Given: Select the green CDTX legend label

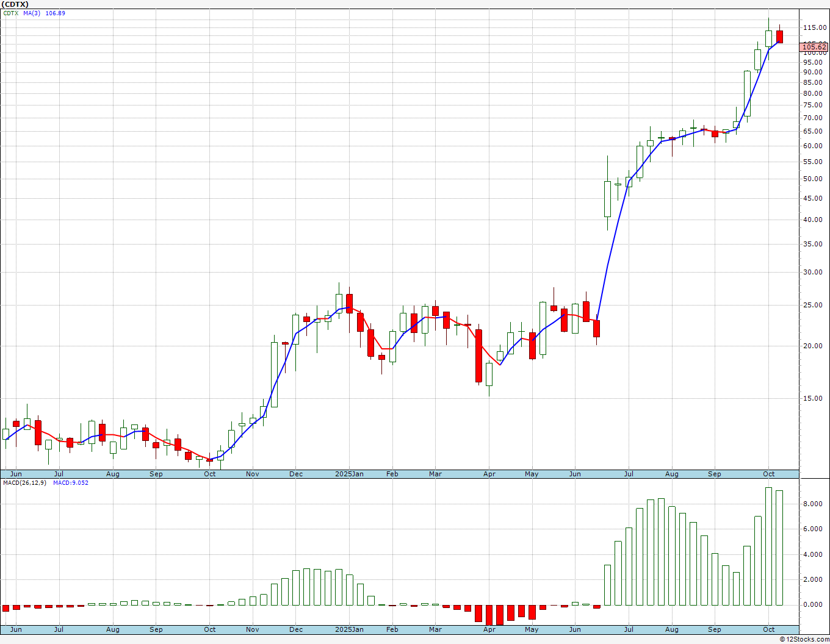Looking at the screenshot, I should click(11, 13).
